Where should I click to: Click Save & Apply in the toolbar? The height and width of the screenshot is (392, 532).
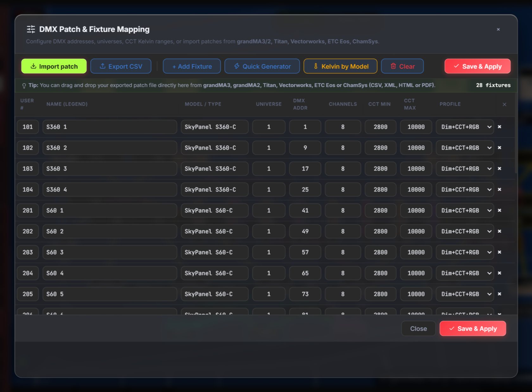click(478, 66)
